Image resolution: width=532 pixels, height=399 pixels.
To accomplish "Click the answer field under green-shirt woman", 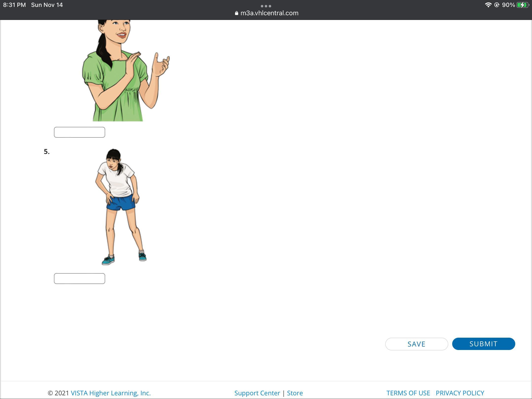I will (x=79, y=132).
